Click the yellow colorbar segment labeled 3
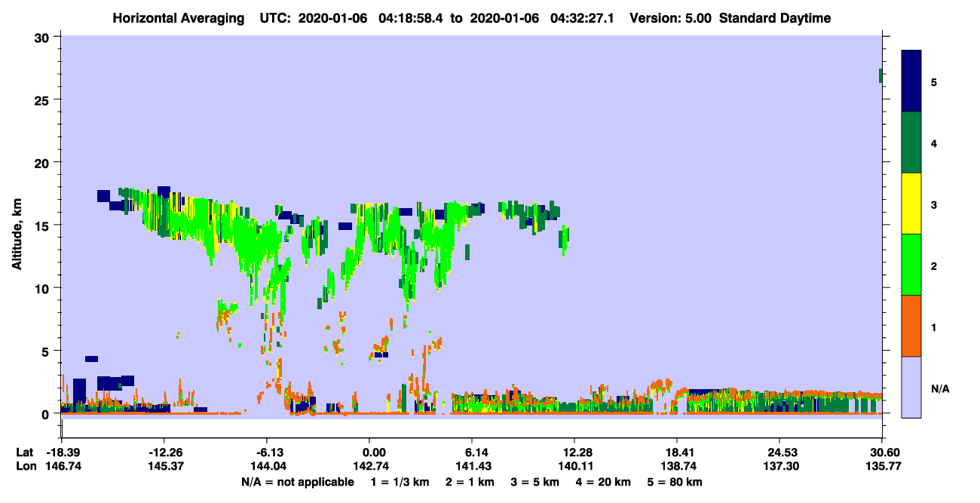Image resolution: width=980 pixels, height=503 pixels. [x=911, y=204]
